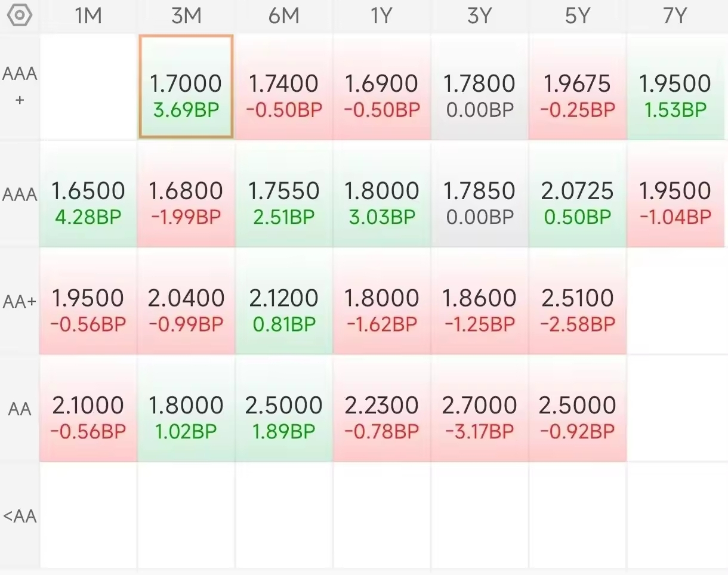Open AAA 7Y cell with -1.04BP
This screenshot has width=728, height=575.
pos(675,194)
